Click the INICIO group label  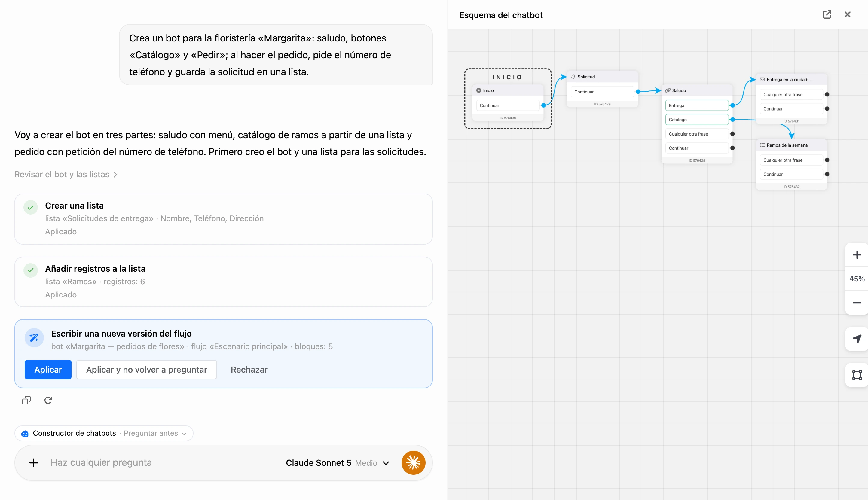tap(507, 77)
